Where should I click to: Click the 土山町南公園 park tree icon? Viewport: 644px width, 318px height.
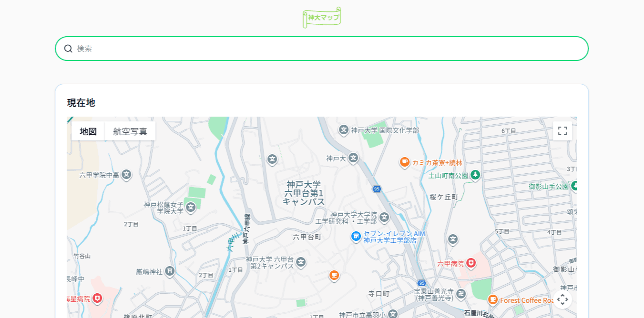click(x=475, y=175)
